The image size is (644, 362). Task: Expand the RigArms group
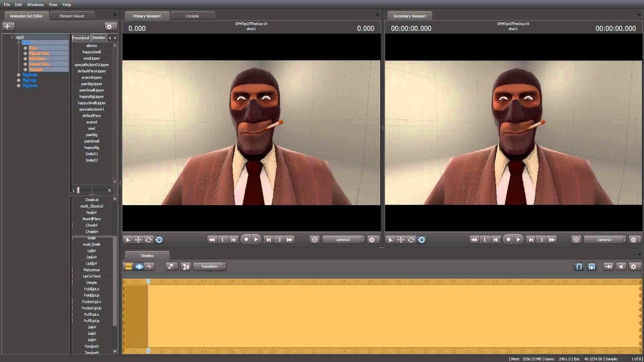(19, 85)
